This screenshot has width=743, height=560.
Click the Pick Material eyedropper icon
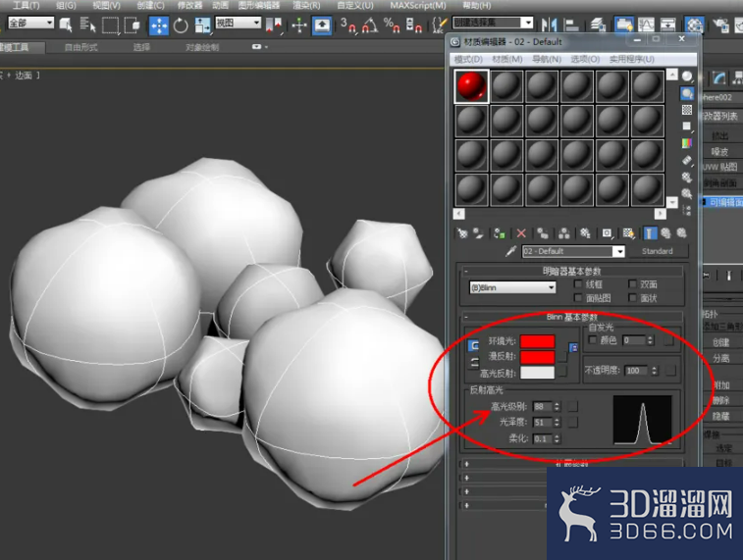(510, 251)
